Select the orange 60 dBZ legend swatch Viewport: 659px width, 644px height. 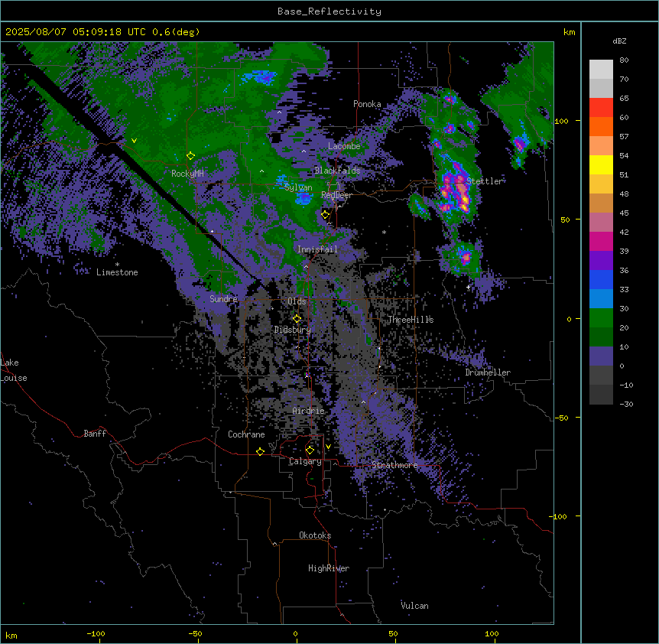[x=601, y=126]
